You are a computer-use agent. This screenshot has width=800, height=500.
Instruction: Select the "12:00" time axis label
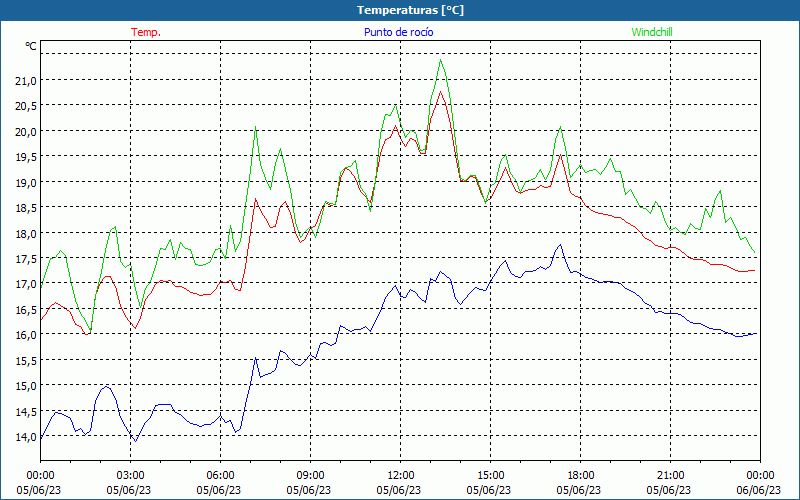point(400,475)
